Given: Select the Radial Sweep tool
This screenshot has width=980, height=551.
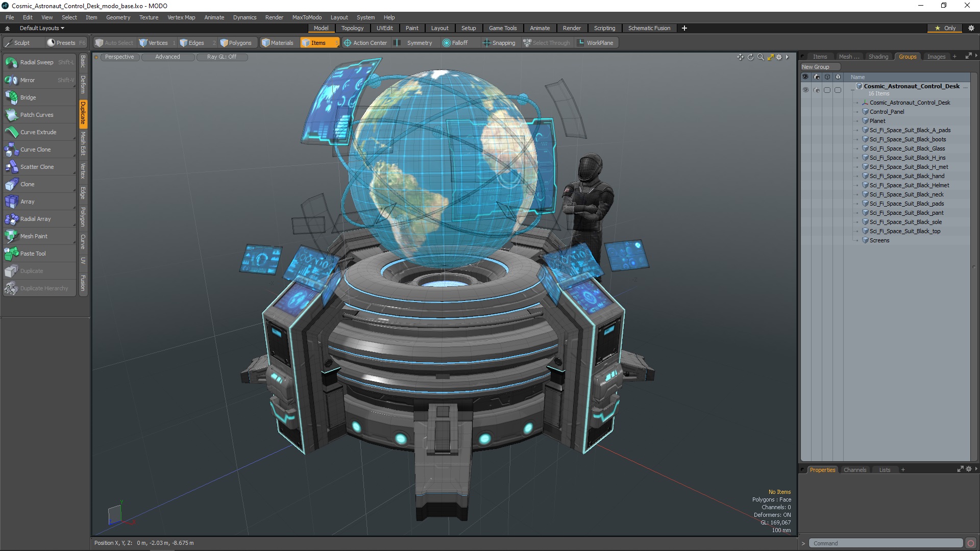Looking at the screenshot, I should (x=37, y=63).
